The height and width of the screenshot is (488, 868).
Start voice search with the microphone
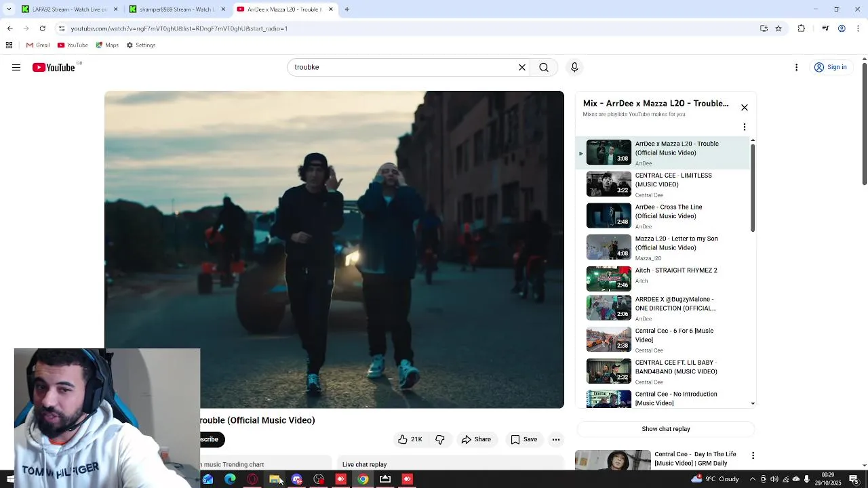574,67
